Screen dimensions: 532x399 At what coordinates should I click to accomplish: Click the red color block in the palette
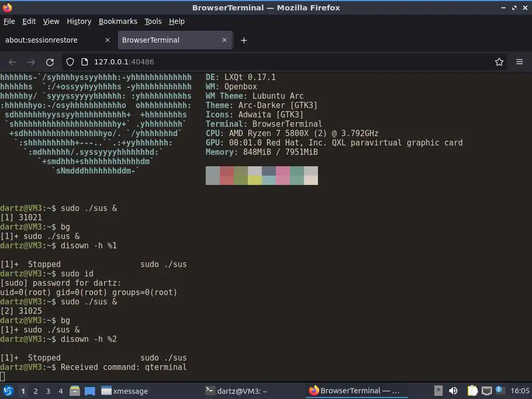227,176
